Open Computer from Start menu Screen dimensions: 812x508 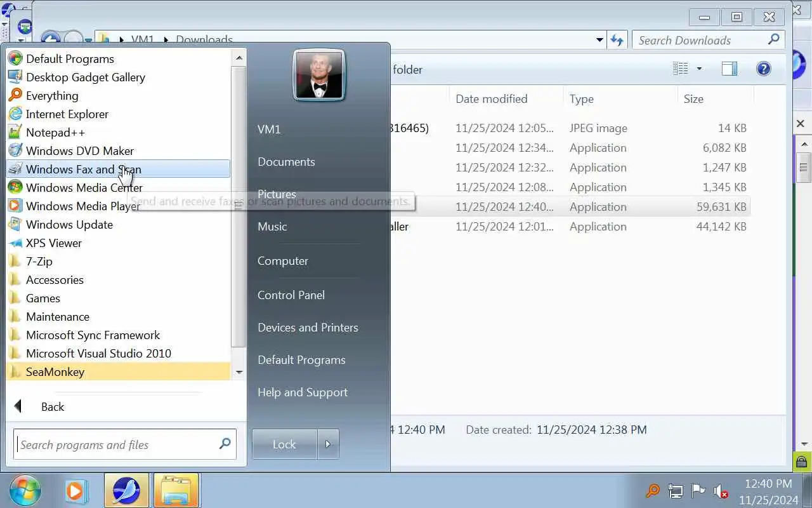(x=283, y=260)
